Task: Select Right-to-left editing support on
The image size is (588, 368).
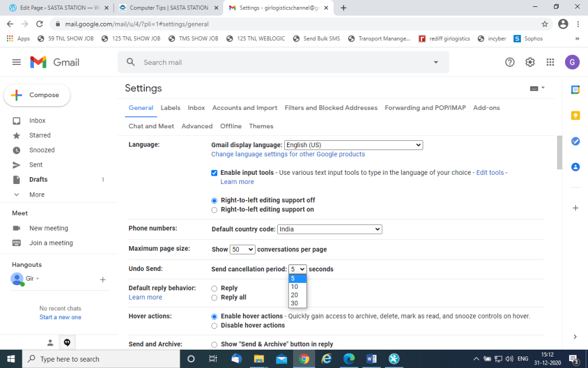Action: pos(215,210)
